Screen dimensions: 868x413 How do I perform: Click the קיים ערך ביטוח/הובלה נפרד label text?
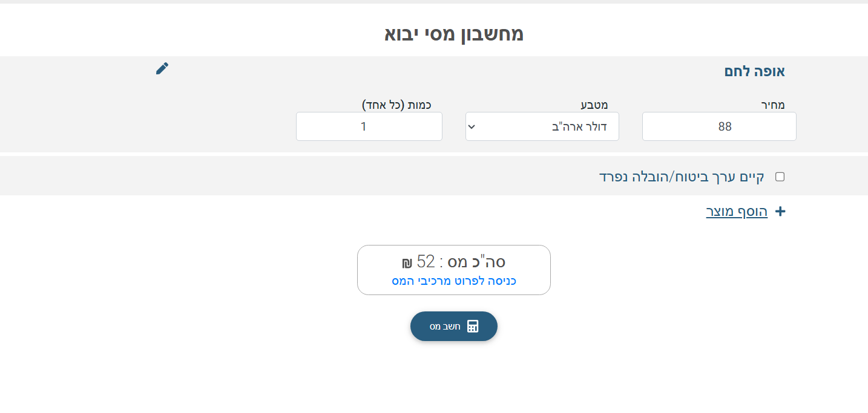pos(681,177)
